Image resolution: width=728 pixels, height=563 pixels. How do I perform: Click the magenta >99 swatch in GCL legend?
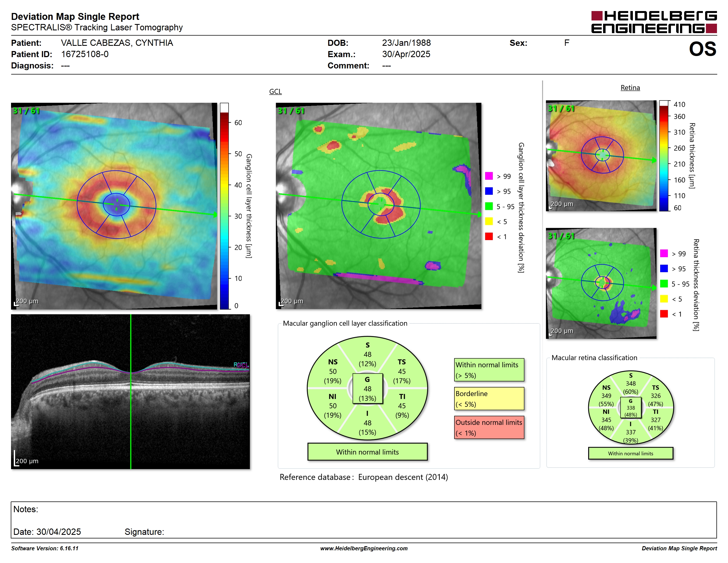click(489, 176)
